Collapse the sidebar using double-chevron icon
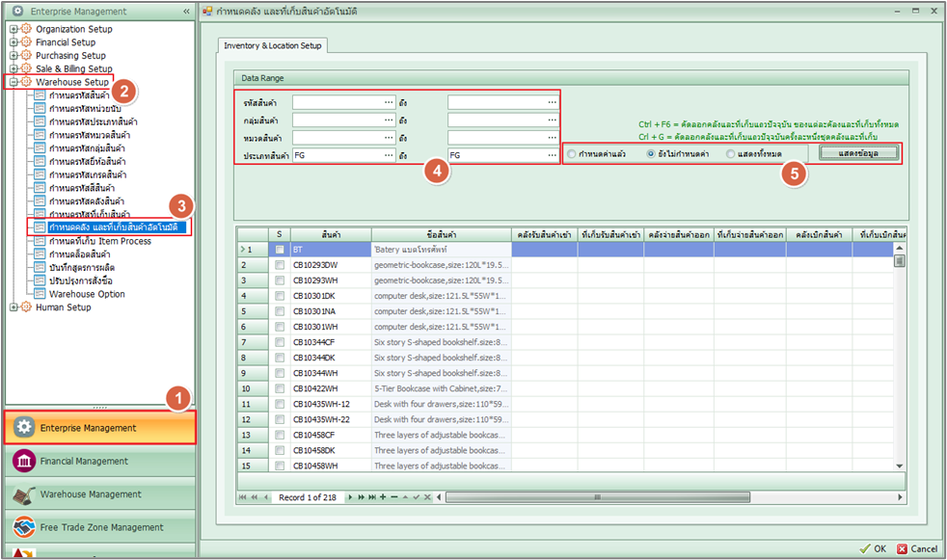The width and height of the screenshot is (947, 560). (x=186, y=12)
